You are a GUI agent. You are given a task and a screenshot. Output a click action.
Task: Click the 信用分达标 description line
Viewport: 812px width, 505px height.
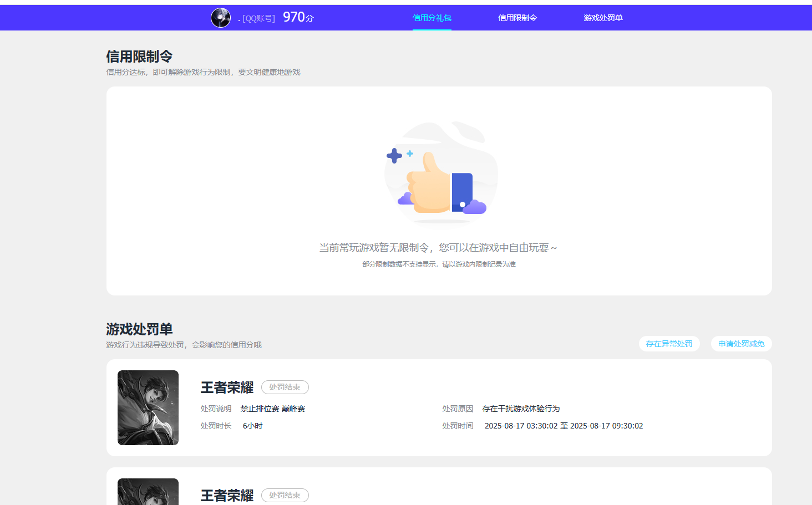(203, 72)
